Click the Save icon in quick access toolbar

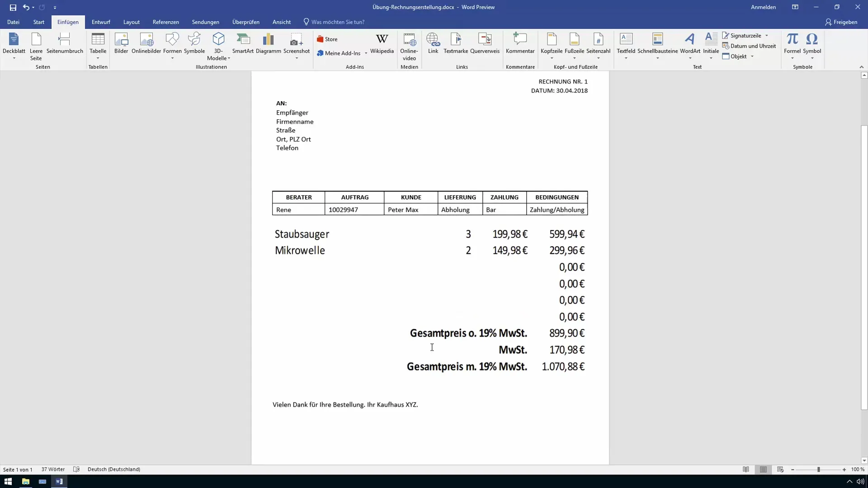(x=13, y=7)
